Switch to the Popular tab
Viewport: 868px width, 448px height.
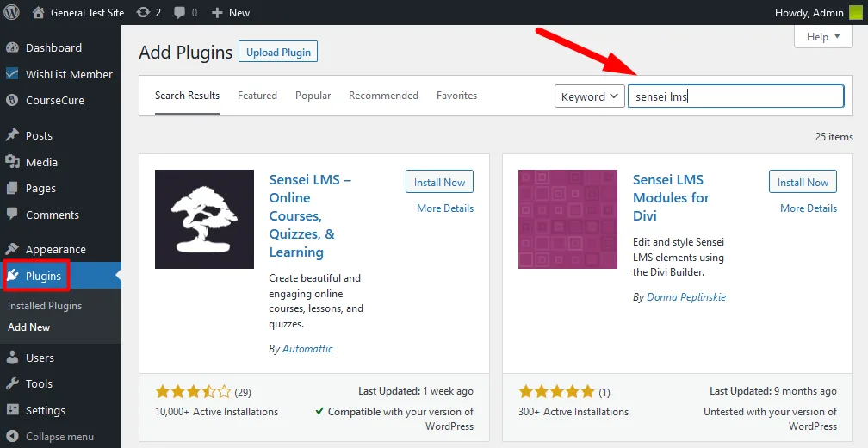coord(313,96)
